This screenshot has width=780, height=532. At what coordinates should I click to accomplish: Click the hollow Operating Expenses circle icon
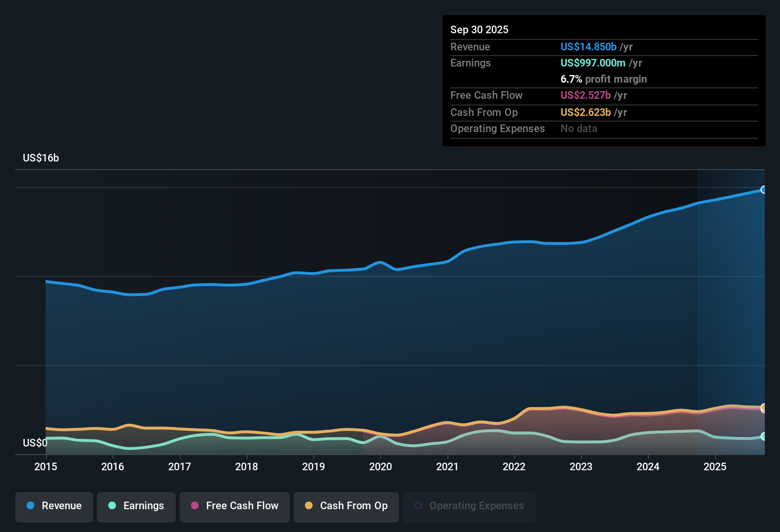418,504
